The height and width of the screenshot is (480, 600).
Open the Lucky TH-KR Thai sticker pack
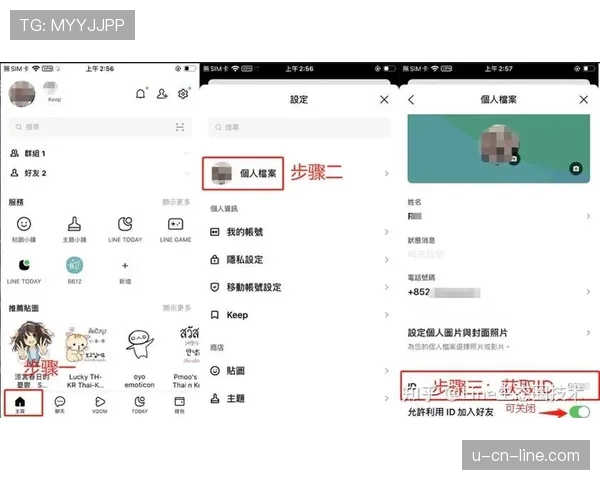(x=85, y=357)
